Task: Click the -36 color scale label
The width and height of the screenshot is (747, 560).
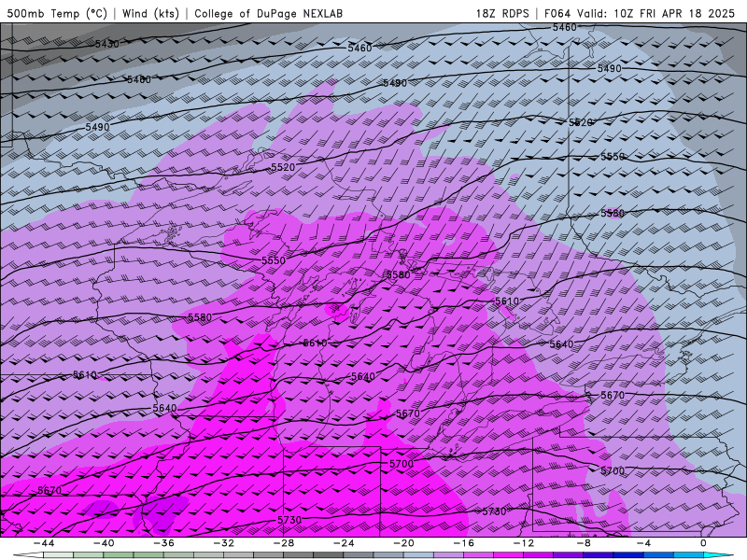Action: click(164, 543)
